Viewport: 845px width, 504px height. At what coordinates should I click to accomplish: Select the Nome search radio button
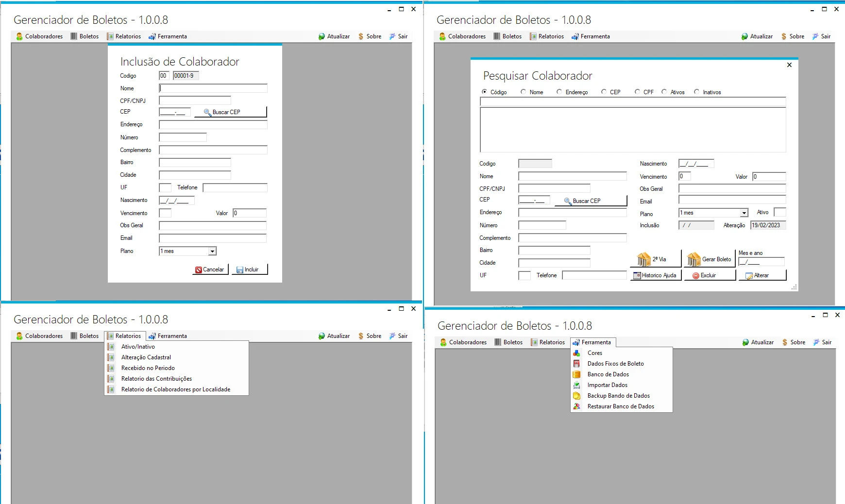point(524,92)
